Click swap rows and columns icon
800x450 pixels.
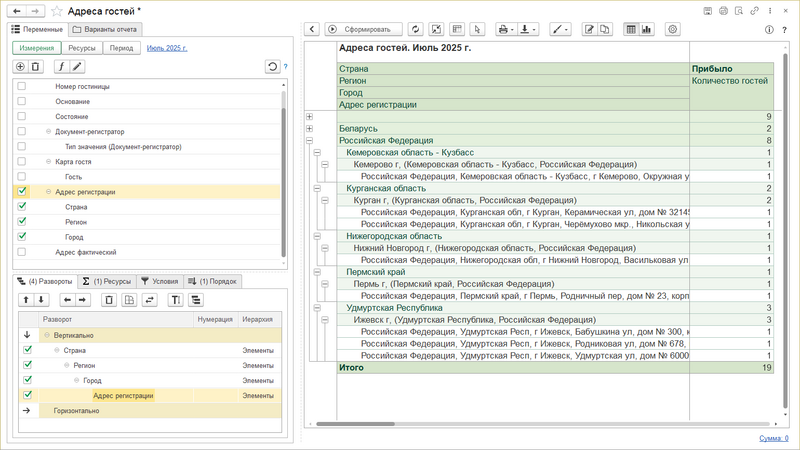(150, 300)
